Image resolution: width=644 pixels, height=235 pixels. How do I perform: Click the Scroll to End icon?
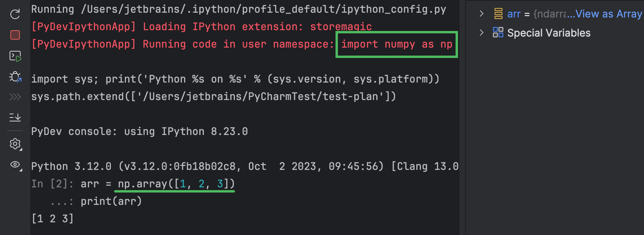point(15,117)
